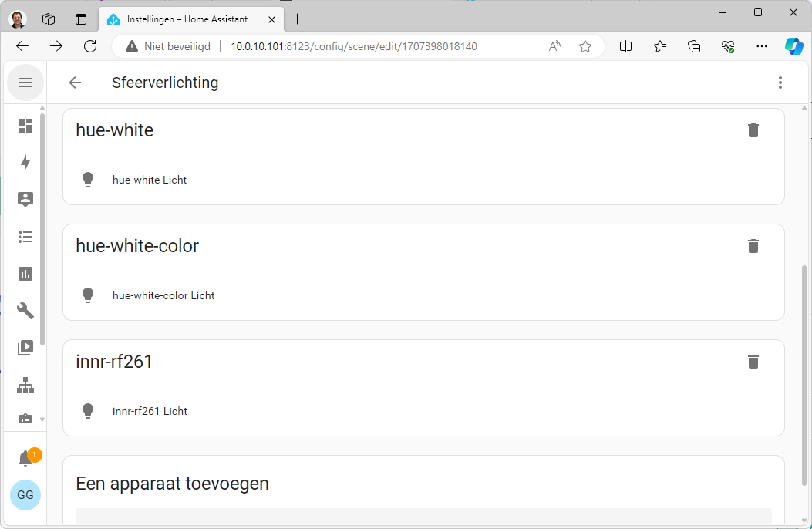Open the hue-white-color Licht entity
This screenshot has width=812, height=529.
pos(163,295)
